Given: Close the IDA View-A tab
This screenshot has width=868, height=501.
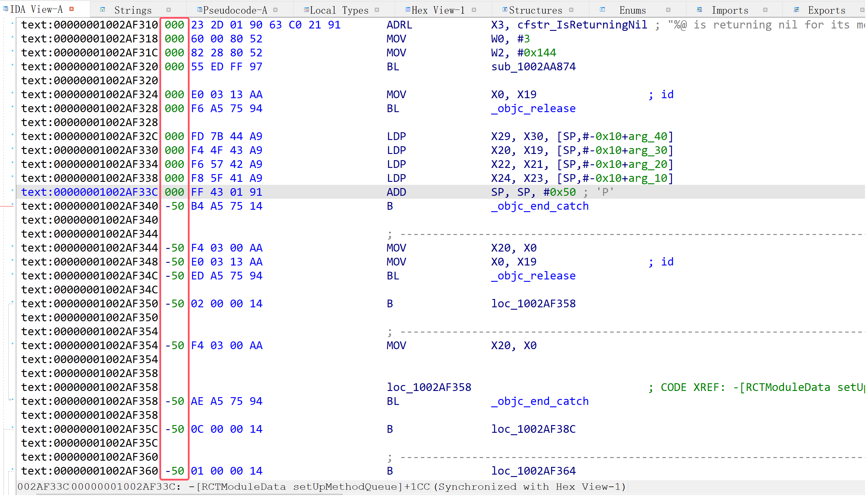Looking at the screenshot, I should pyautogui.click(x=72, y=9).
